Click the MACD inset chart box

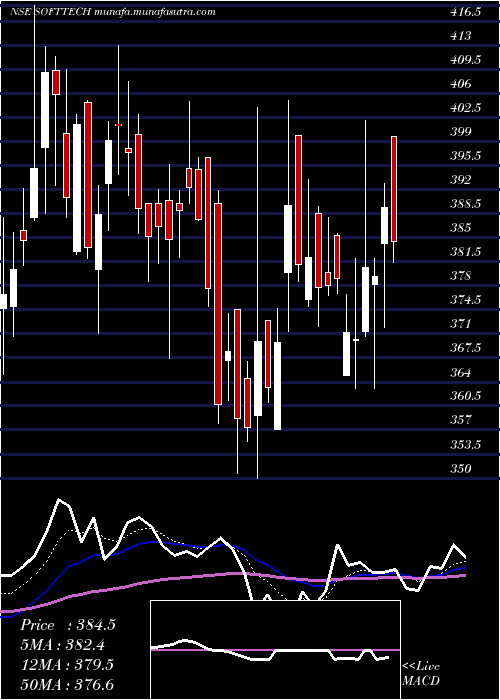[275, 650]
